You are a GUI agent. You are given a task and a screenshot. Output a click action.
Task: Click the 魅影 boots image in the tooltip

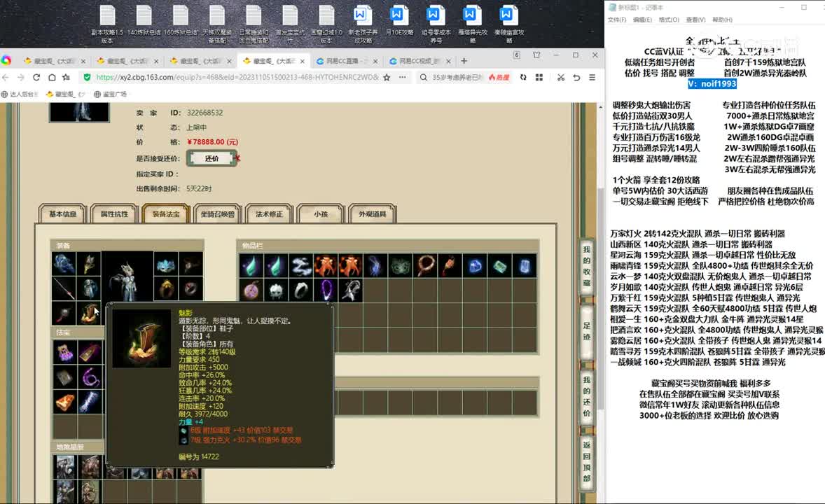(141, 338)
